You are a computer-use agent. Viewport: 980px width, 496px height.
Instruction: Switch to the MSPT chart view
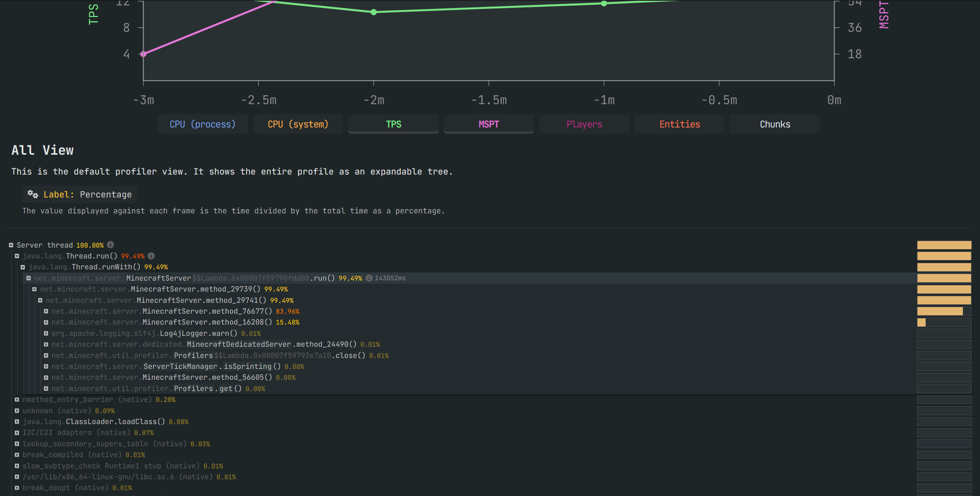pyautogui.click(x=488, y=124)
